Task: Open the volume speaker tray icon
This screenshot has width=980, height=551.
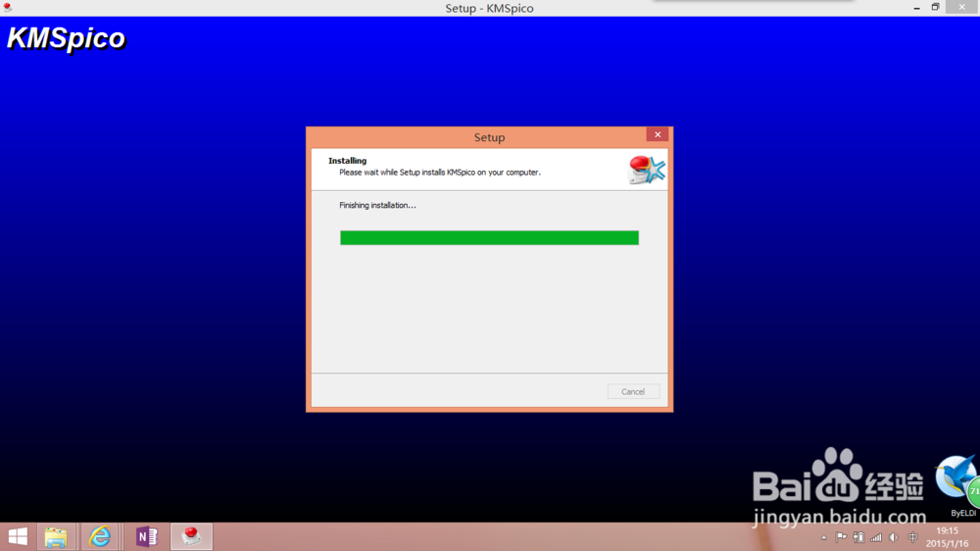Action: click(x=894, y=537)
